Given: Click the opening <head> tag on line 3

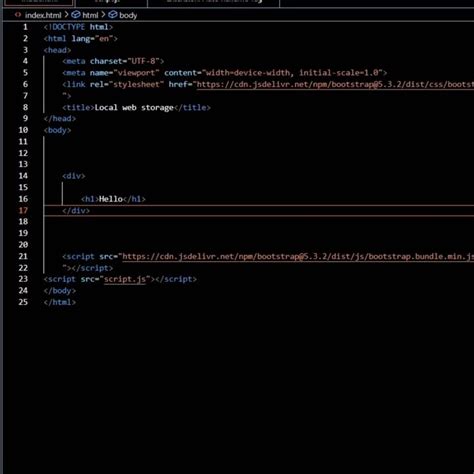Looking at the screenshot, I should 57,50.
